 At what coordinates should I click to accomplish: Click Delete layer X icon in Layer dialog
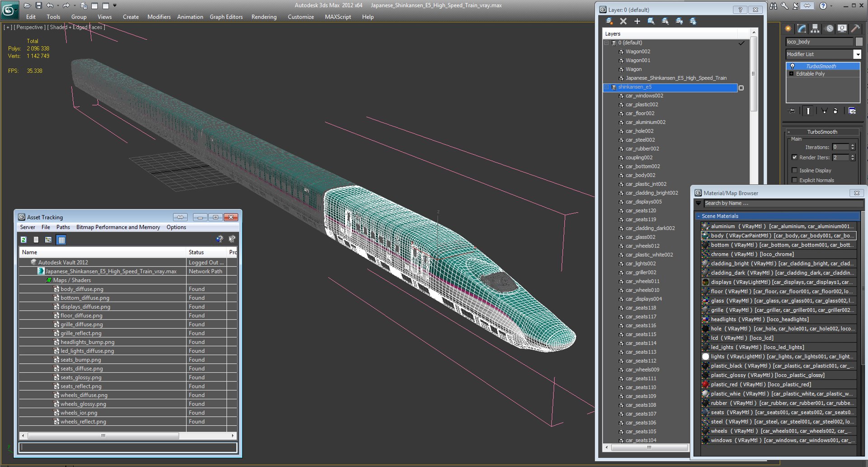click(623, 21)
